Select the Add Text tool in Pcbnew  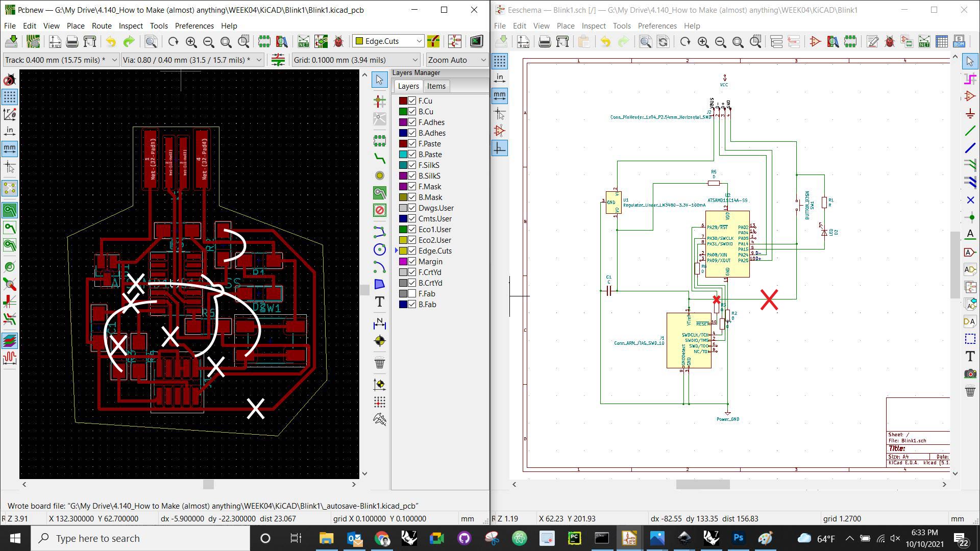(379, 302)
